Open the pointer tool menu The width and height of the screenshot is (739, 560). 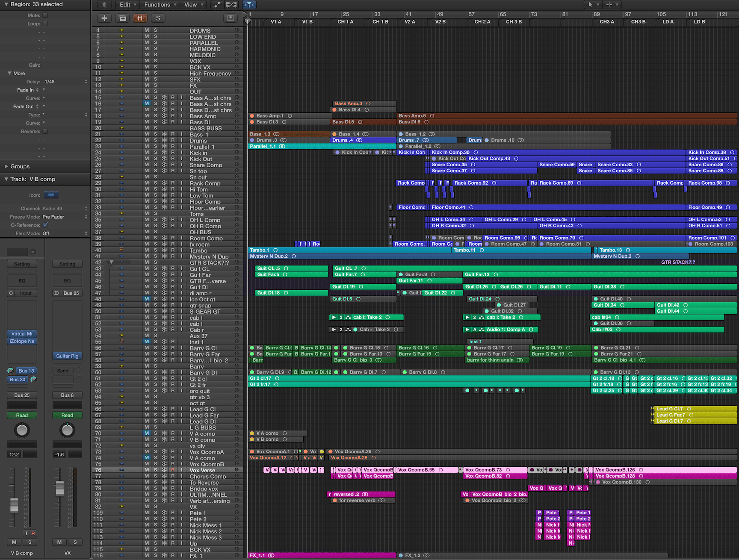click(593, 5)
